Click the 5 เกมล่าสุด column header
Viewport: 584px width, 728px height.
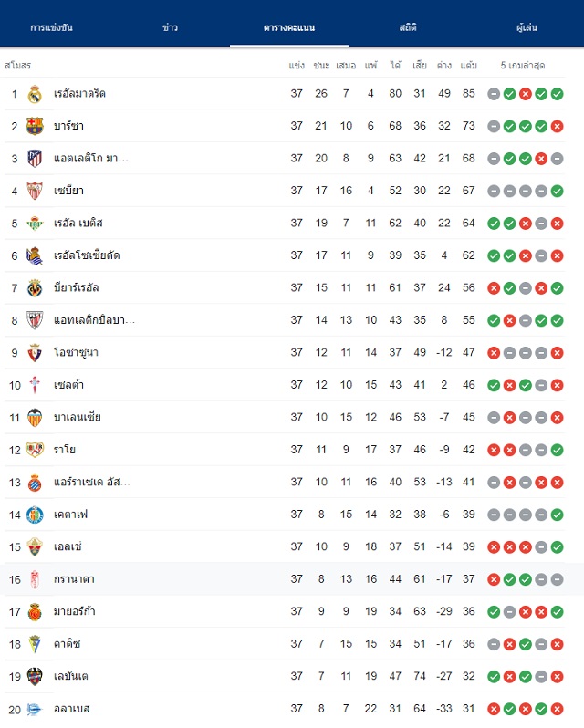tap(523, 66)
